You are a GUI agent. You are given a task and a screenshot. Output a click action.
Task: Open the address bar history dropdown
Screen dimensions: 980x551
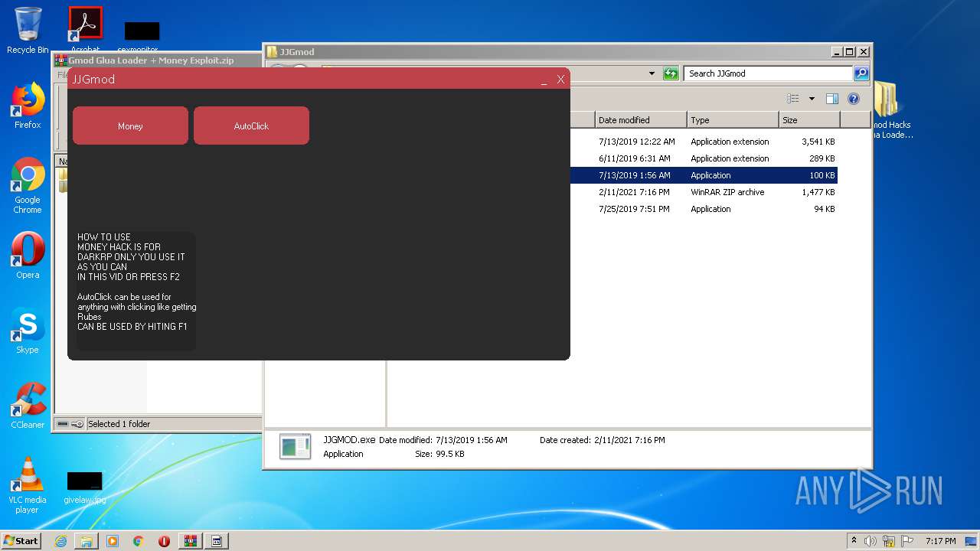coord(652,73)
